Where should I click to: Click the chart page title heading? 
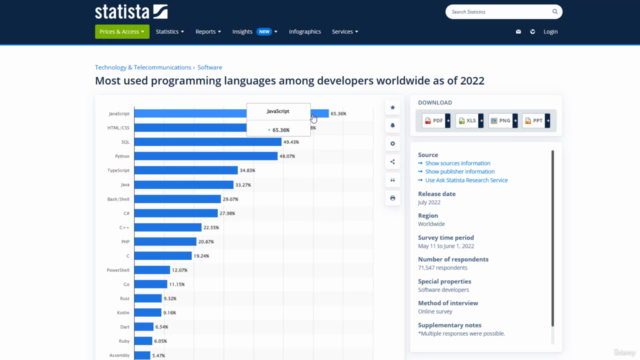pyautogui.click(x=290, y=81)
